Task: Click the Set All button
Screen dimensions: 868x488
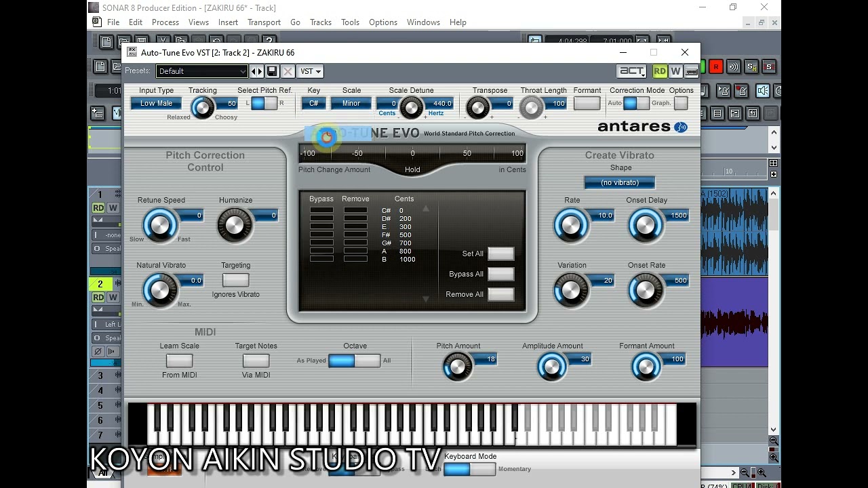Action: coord(500,253)
